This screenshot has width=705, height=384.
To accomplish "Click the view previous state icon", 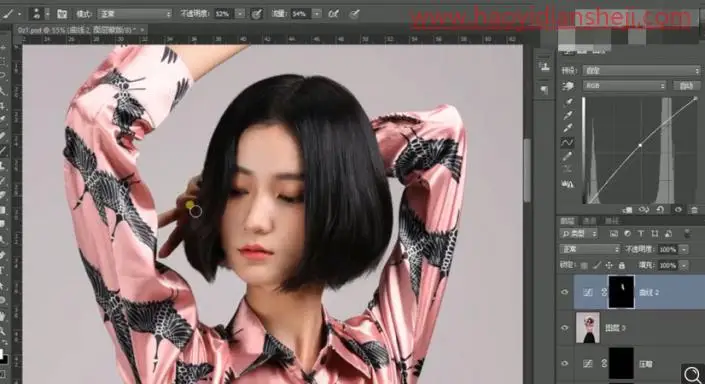I will (x=644, y=210).
